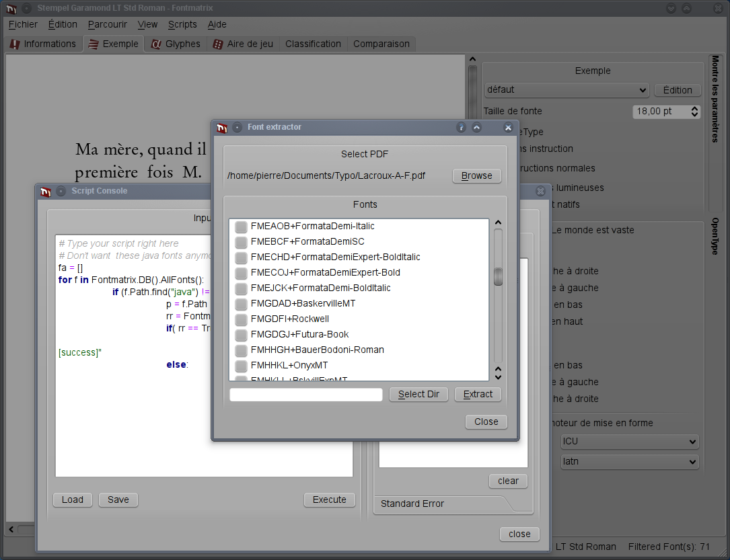Open the Glyphes tab

click(x=176, y=44)
